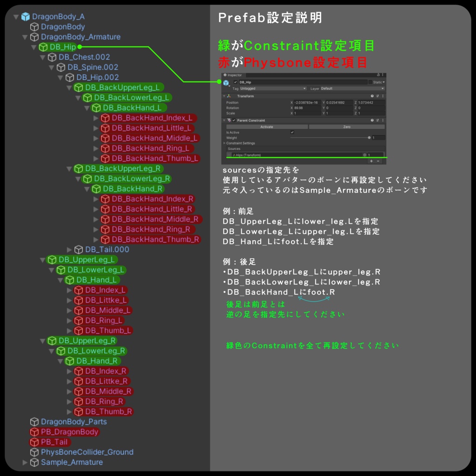Image resolution: width=476 pixels, height=476 pixels.
Task: Remove a source with the minus icon
Action: 378,161
